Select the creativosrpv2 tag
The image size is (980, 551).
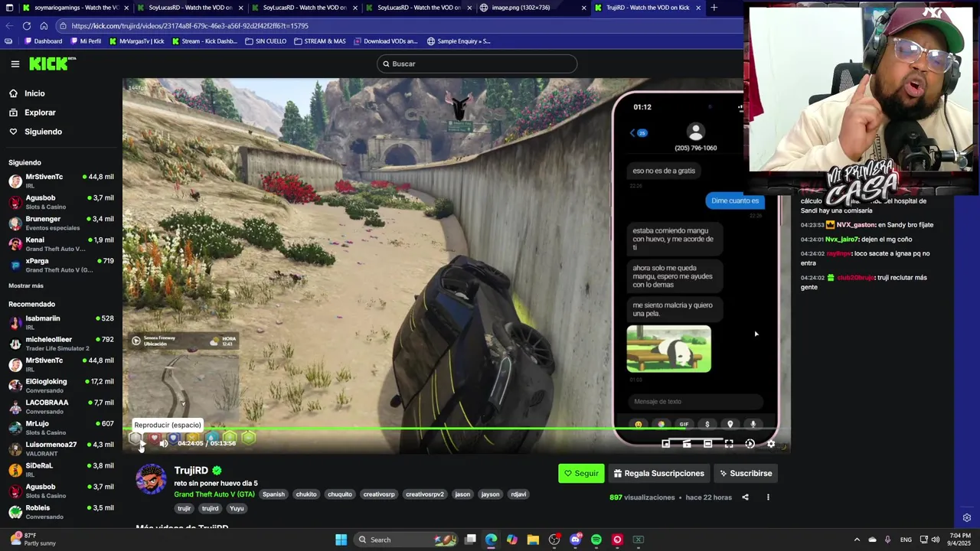424,494
